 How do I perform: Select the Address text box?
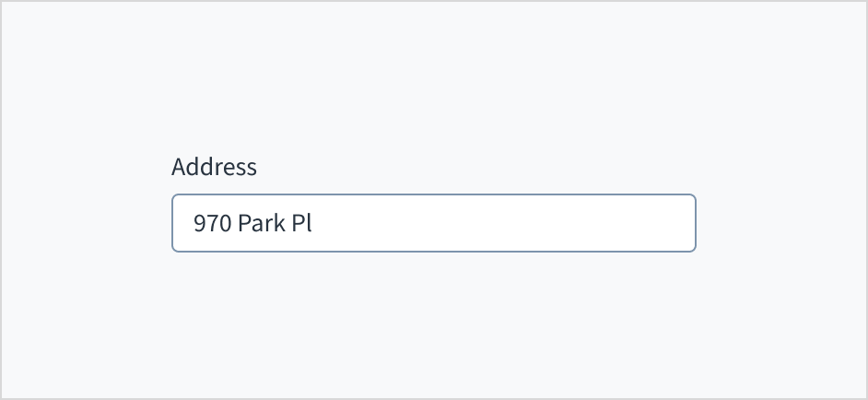[433, 223]
